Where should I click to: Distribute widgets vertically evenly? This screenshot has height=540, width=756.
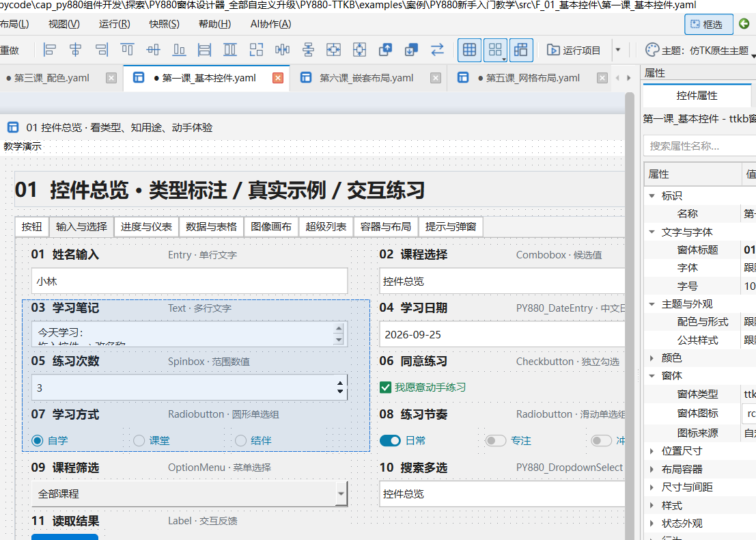308,50
